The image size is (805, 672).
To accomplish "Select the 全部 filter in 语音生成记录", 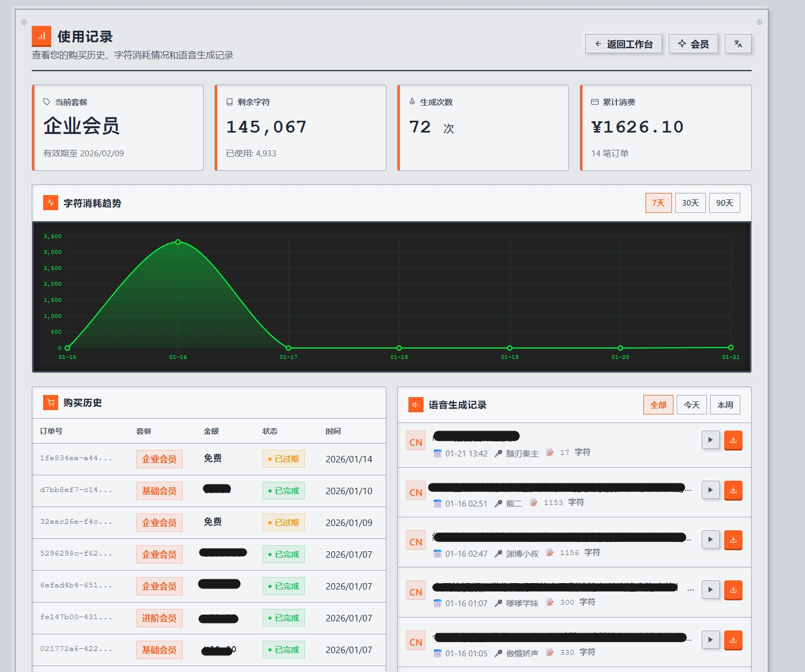I will coord(658,404).
